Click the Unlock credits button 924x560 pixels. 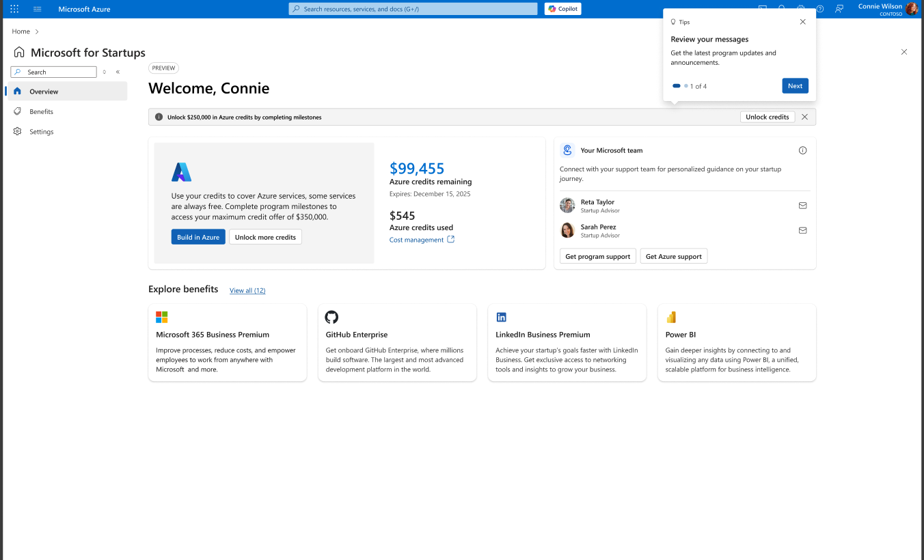767,117
